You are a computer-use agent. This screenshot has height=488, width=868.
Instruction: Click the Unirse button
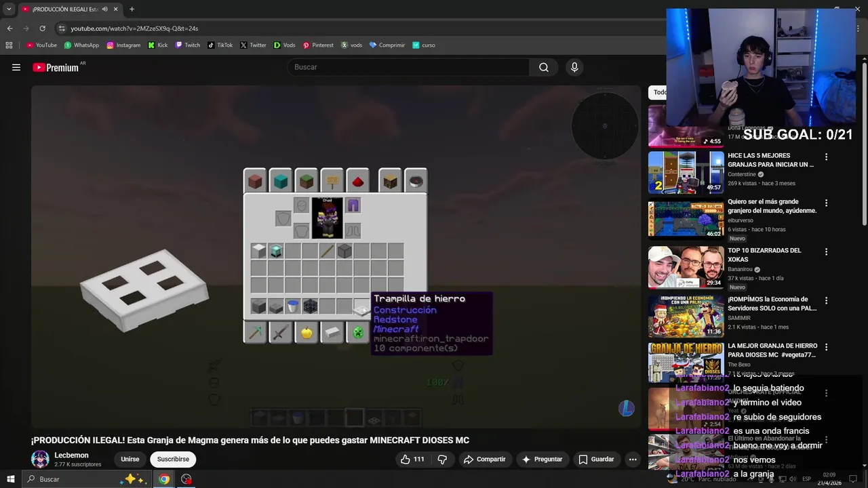point(130,459)
